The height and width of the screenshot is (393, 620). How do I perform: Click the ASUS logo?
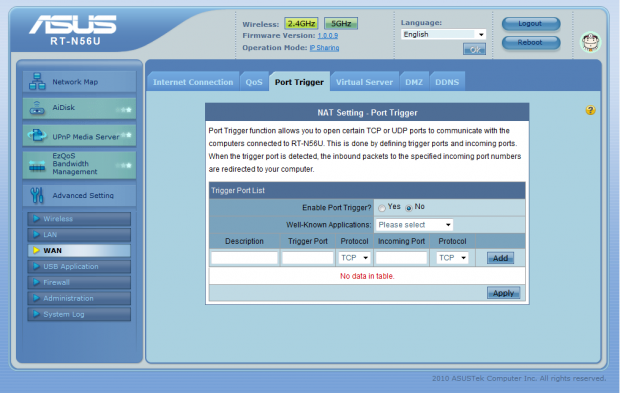pos(73,25)
